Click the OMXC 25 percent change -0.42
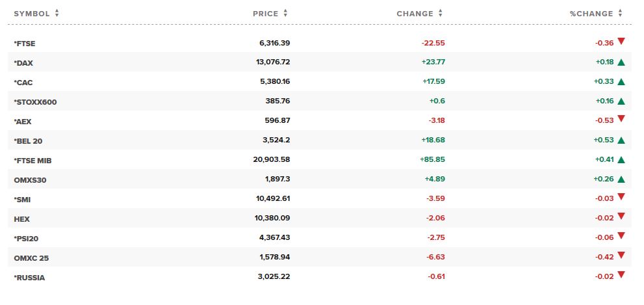The height and width of the screenshot is (305, 644). coord(604,257)
